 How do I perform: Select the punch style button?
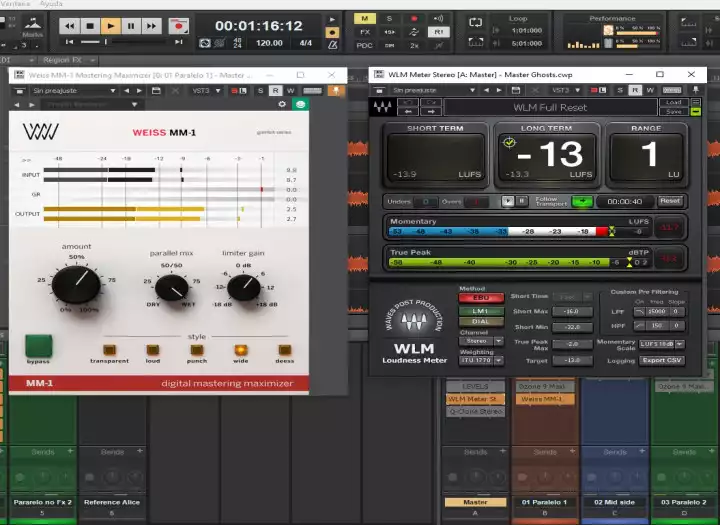[197, 350]
